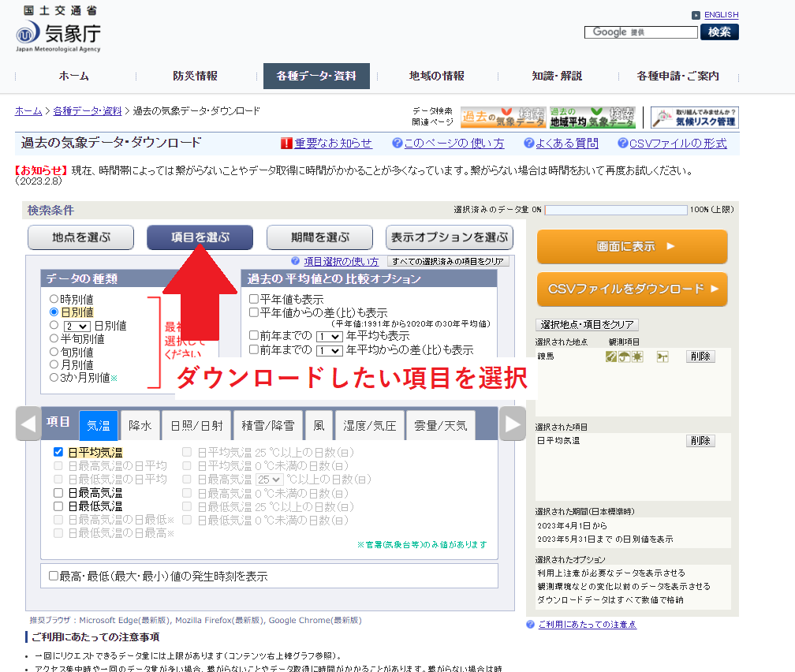This screenshot has width=795, height=672.
Task: Open the years dropdown before 年平均からの差(比)も表示
Action: (329, 350)
